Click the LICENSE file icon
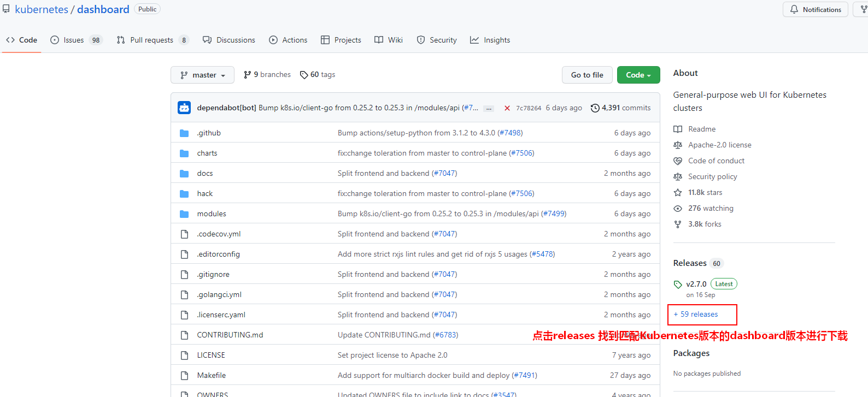The image size is (868, 397). coord(184,355)
